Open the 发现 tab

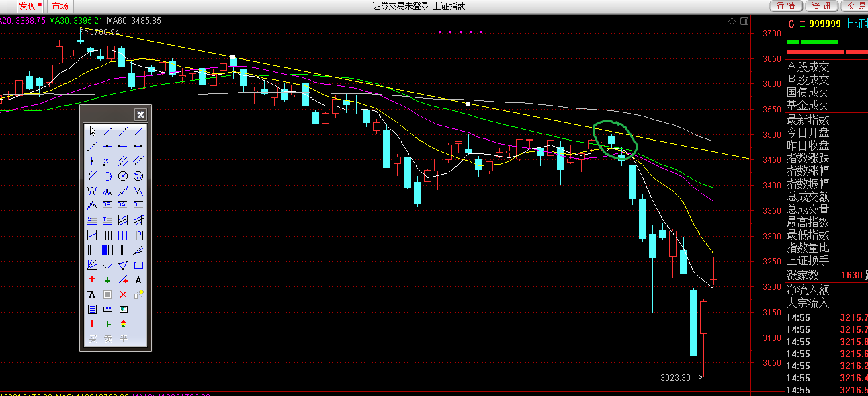28,6
